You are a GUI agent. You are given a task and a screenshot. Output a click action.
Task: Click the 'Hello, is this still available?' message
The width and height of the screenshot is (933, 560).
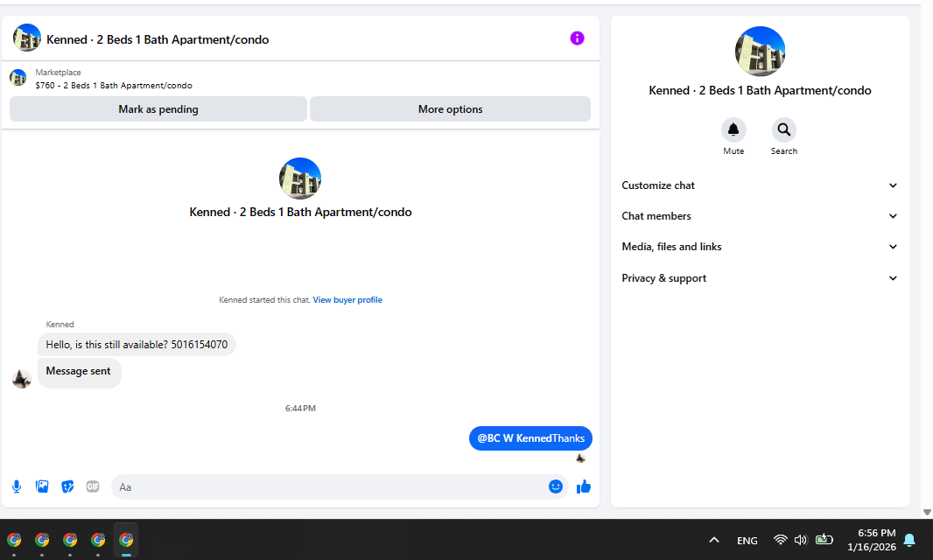tap(137, 345)
